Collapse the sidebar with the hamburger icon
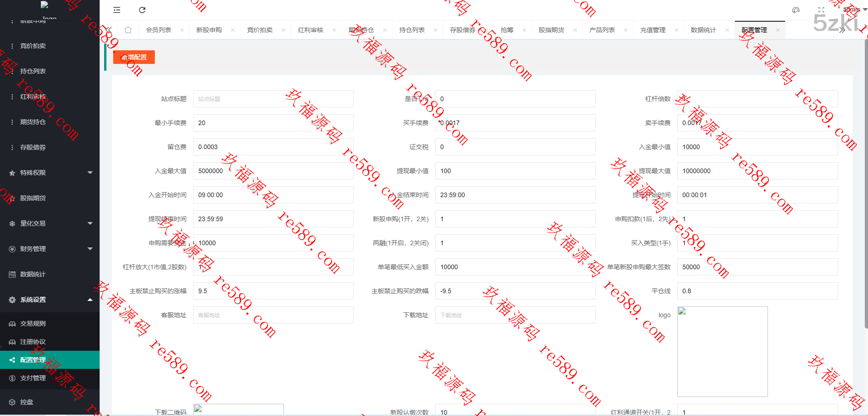Viewport: 868px width, 416px height. [117, 10]
